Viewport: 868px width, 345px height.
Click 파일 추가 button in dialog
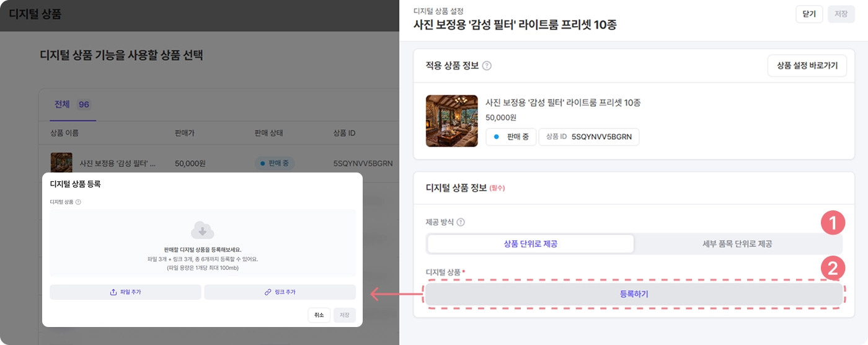tap(125, 292)
